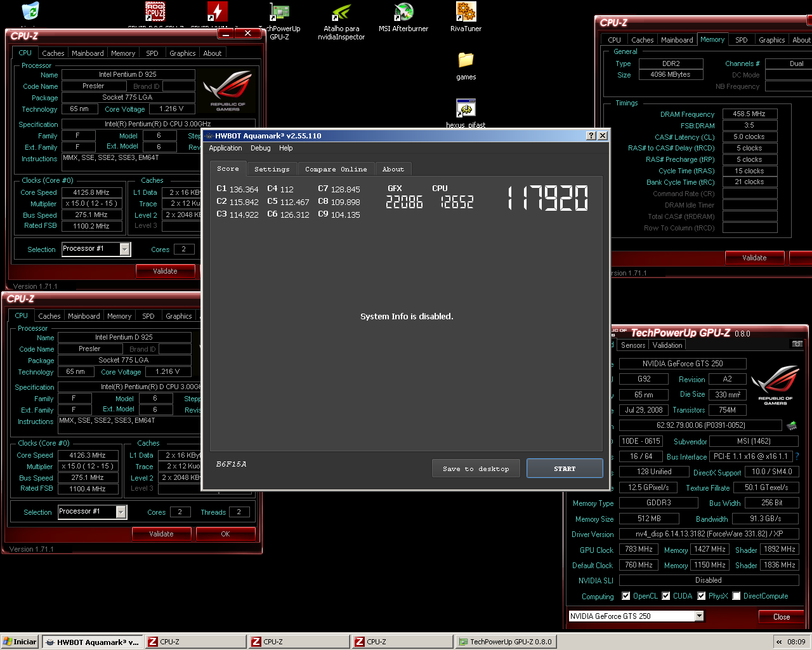Open Aquamark Help menu
812x650 pixels.
(286, 148)
